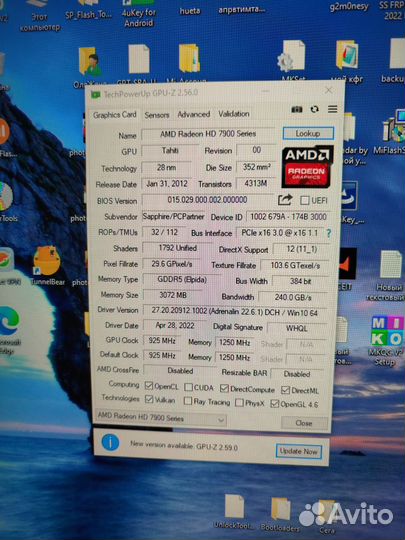This screenshot has width=405, height=540.
Task: Toggle the OpenCL checkbox
Action: point(148,385)
